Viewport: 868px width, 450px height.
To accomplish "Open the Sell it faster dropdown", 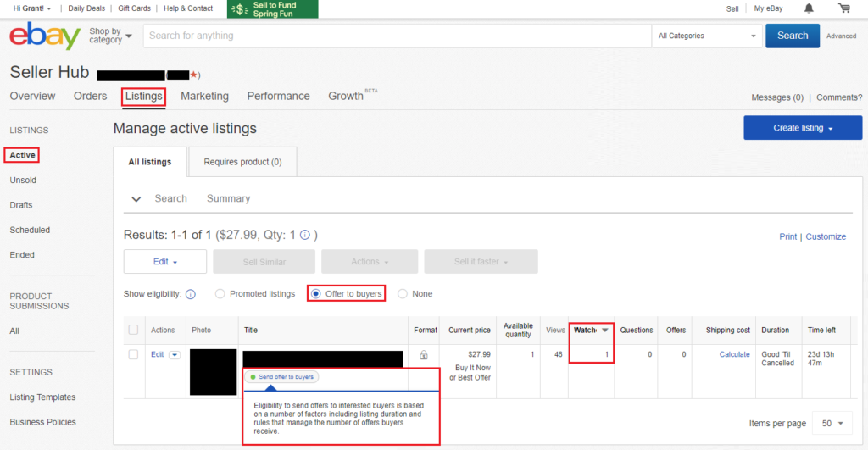I will click(x=481, y=261).
